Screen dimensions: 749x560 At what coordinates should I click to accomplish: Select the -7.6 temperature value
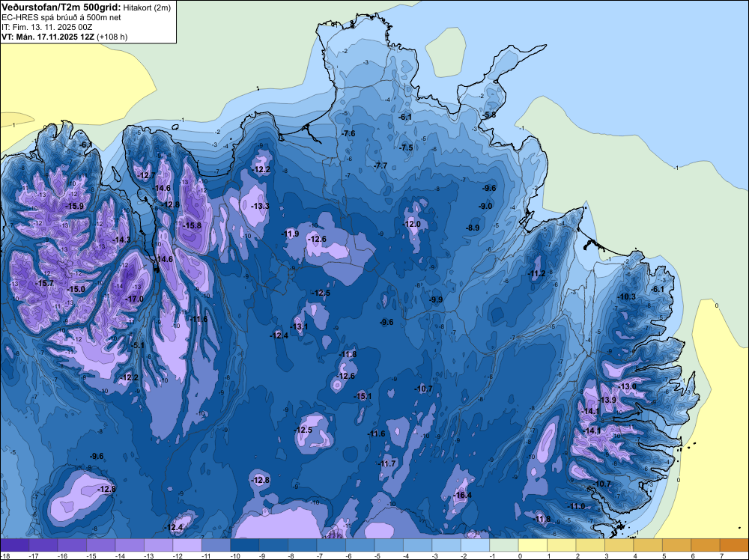coord(348,134)
